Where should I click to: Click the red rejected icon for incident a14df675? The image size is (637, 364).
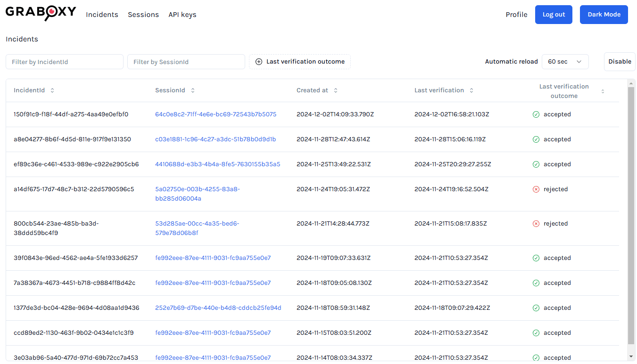pyautogui.click(x=536, y=189)
